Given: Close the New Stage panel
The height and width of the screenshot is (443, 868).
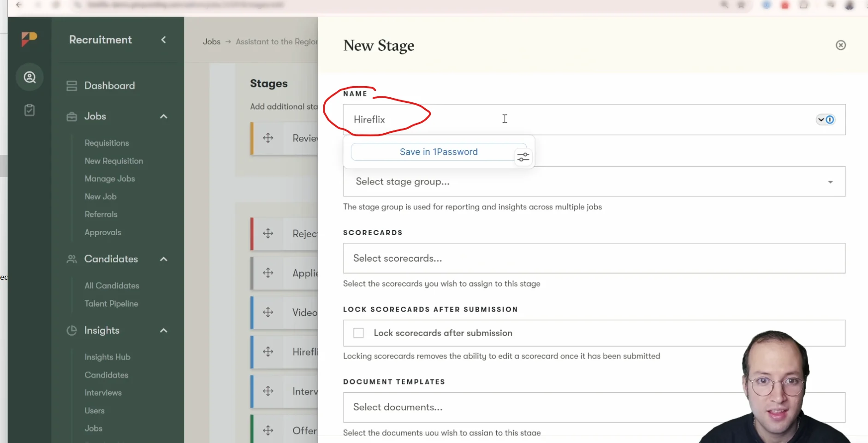Looking at the screenshot, I should coord(841,45).
